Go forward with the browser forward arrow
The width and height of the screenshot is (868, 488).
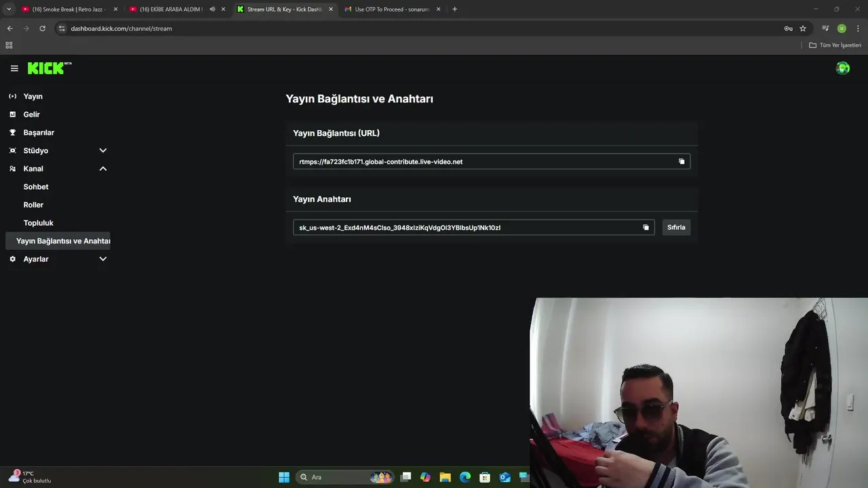point(26,28)
